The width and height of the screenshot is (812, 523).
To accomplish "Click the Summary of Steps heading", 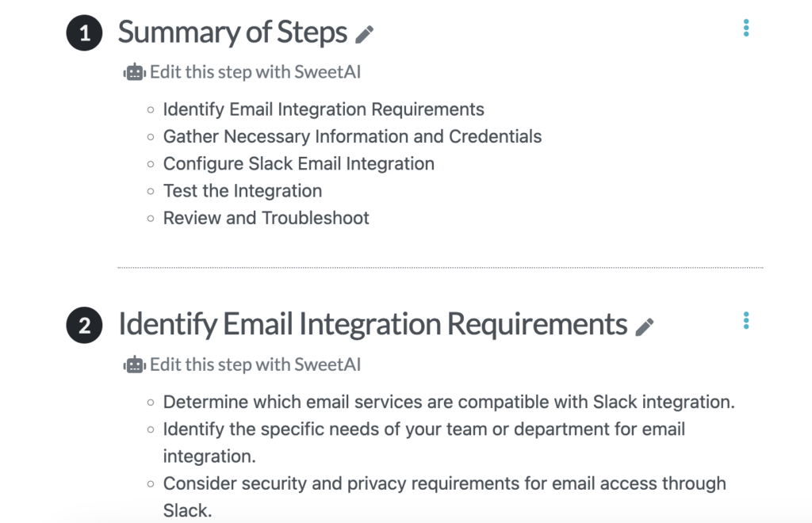I will point(232,32).
